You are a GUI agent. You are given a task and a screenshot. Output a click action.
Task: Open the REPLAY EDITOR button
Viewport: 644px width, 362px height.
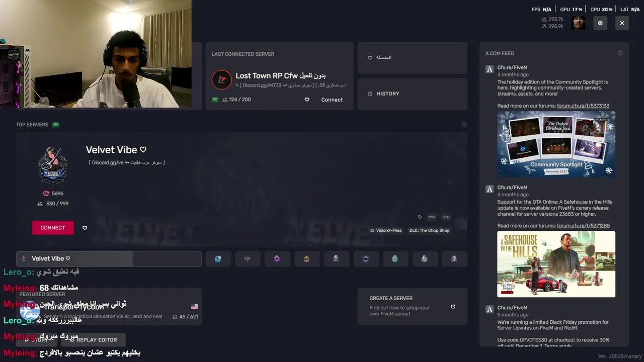click(x=93, y=340)
